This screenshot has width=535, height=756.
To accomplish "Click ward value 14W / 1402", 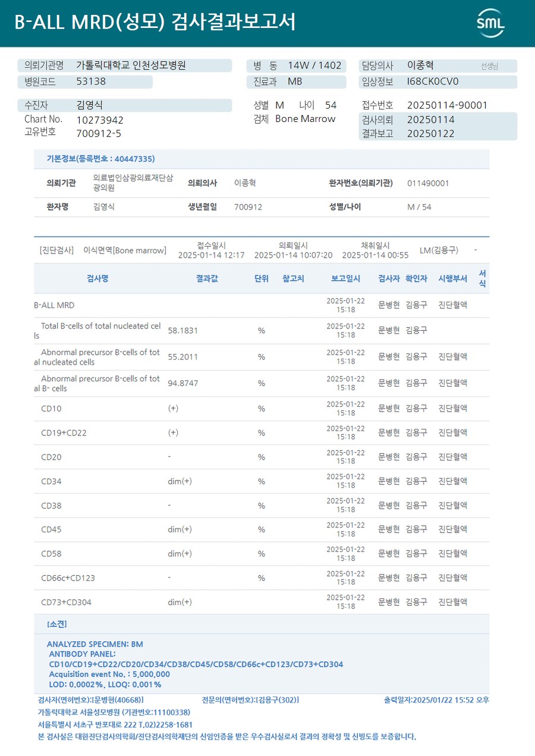I will click(315, 65).
